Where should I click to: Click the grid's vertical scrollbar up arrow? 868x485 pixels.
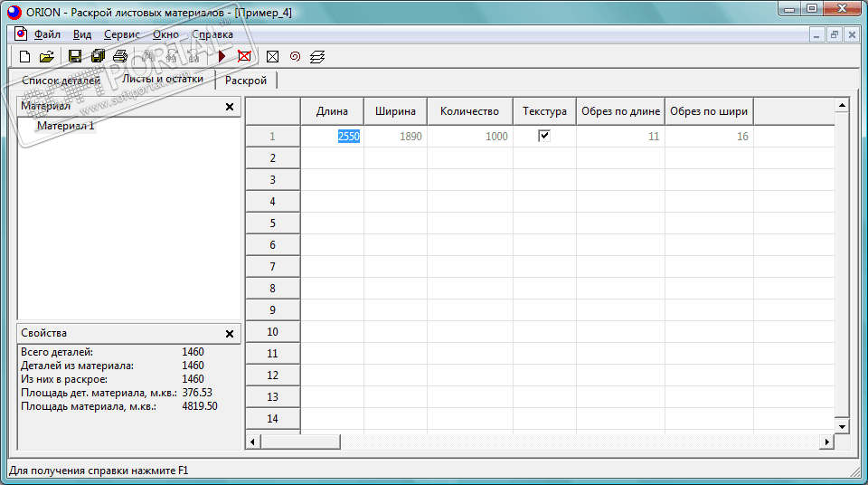coord(842,105)
